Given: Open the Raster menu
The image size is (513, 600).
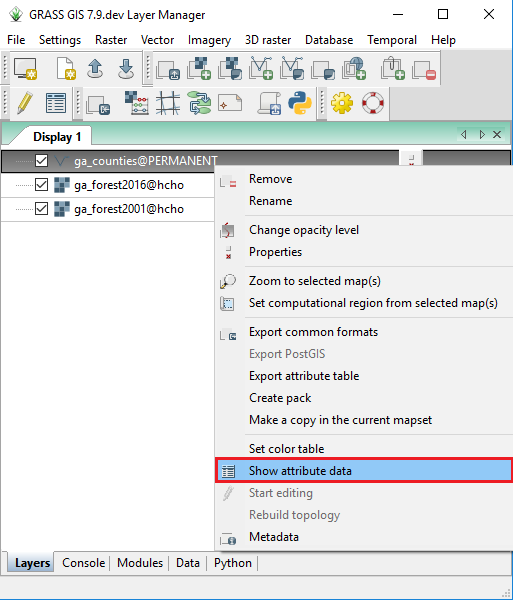Looking at the screenshot, I should coord(111,40).
